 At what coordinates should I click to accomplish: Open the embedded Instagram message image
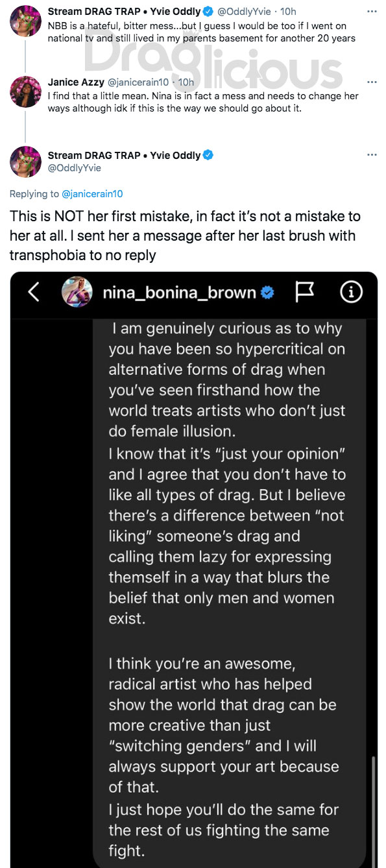tap(193, 570)
